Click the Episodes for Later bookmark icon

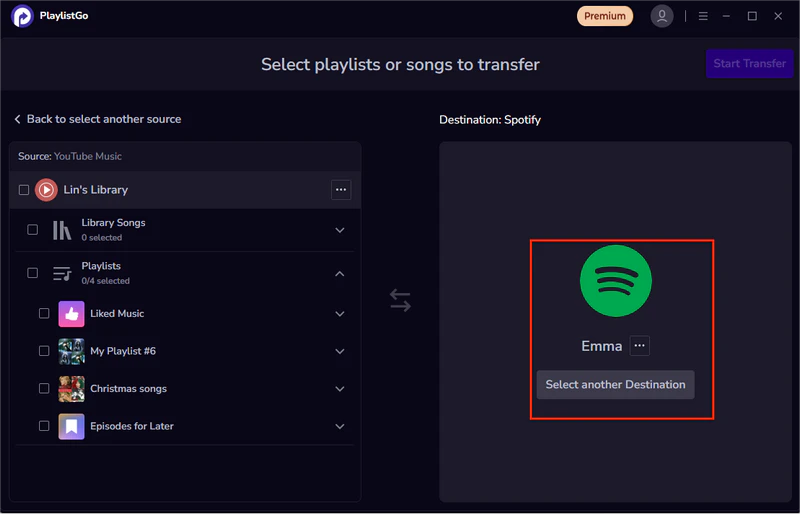pyautogui.click(x=71, y=426)
